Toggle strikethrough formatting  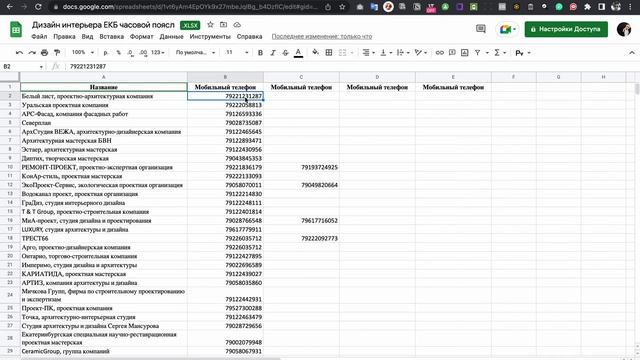[285, 53]
